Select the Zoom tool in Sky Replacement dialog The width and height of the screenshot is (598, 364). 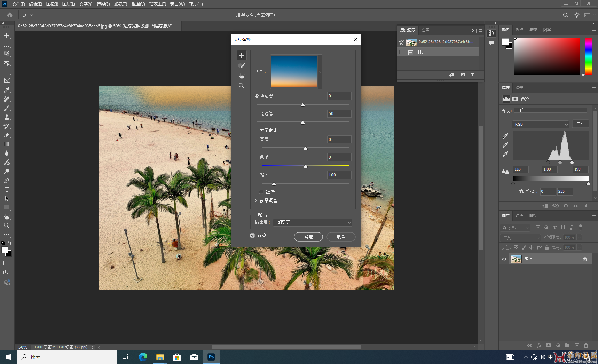242,86
